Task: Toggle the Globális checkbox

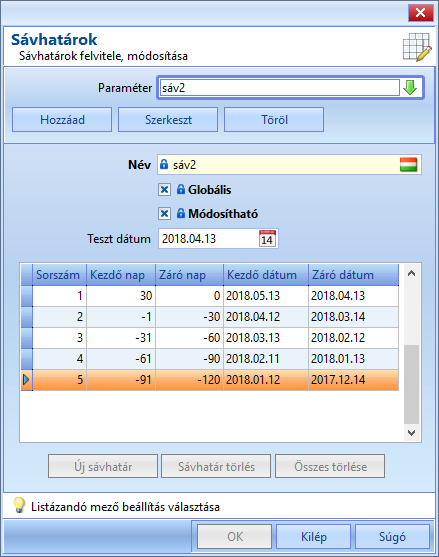Action: [164, 190]
